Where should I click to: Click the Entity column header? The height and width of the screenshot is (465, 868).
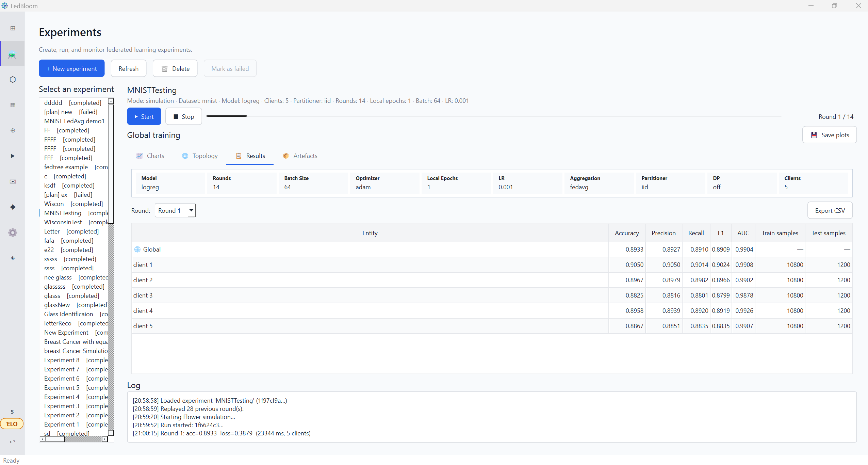370,233
